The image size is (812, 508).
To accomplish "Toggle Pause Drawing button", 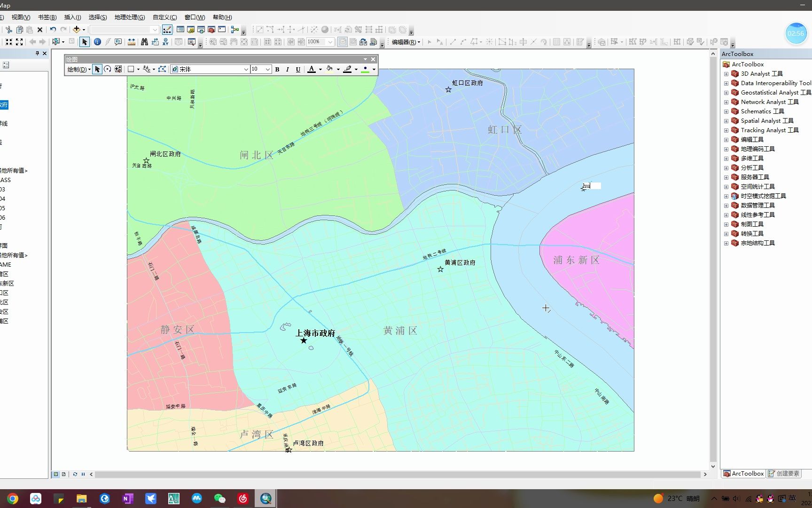I will (x=83, y=474).
